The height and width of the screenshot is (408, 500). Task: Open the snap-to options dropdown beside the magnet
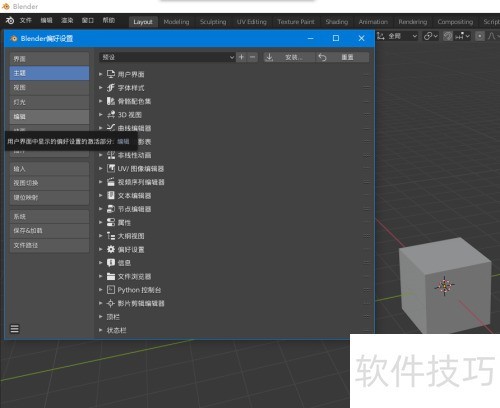point(462,36)
